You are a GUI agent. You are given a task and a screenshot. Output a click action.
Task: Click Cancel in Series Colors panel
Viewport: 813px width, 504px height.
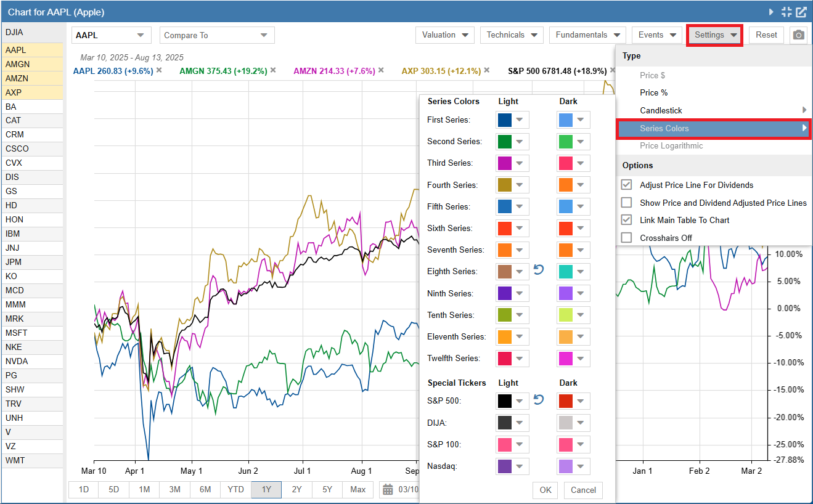[583, 490]
